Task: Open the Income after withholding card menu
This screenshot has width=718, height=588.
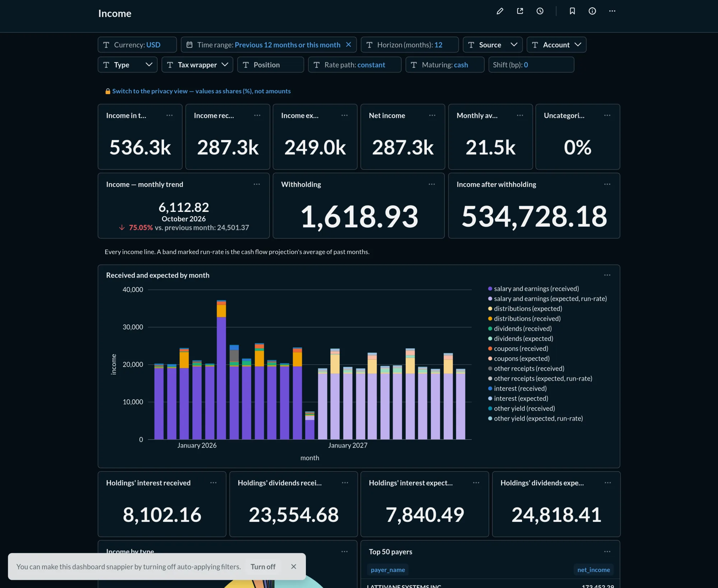Action: coord(607,184)
